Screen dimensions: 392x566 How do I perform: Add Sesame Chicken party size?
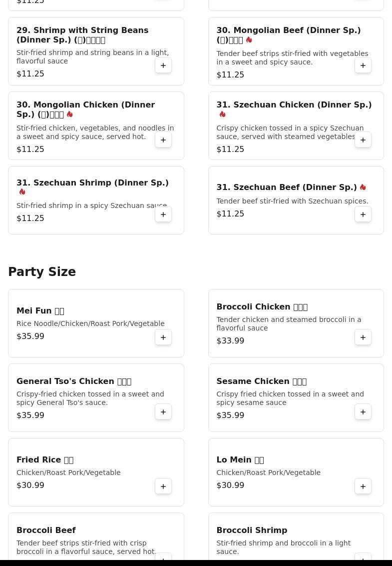363,412
